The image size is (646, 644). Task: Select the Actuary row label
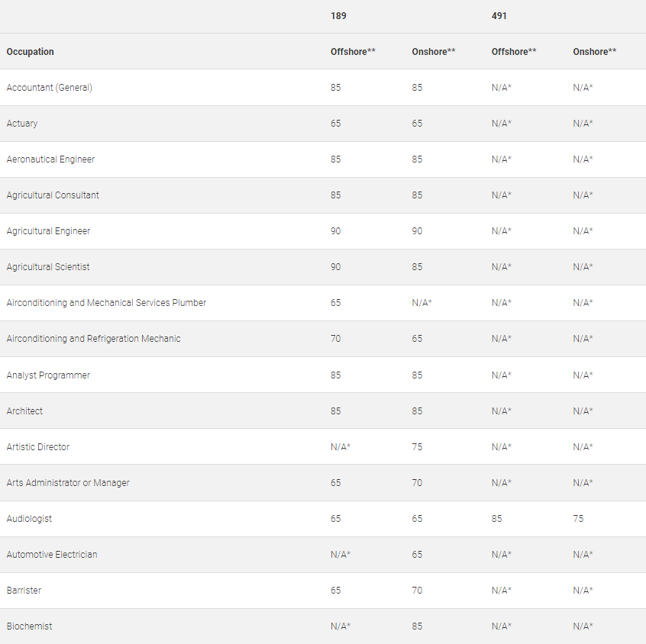[22, 124]
